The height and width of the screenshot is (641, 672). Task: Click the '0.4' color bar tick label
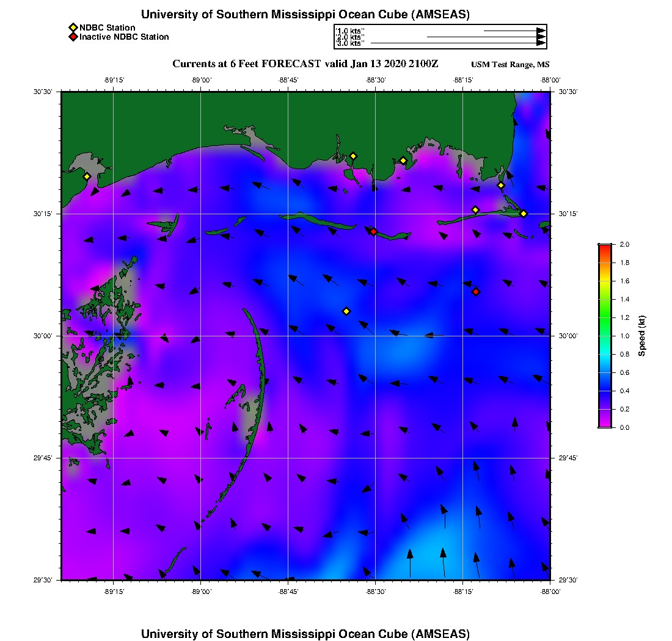624,391
